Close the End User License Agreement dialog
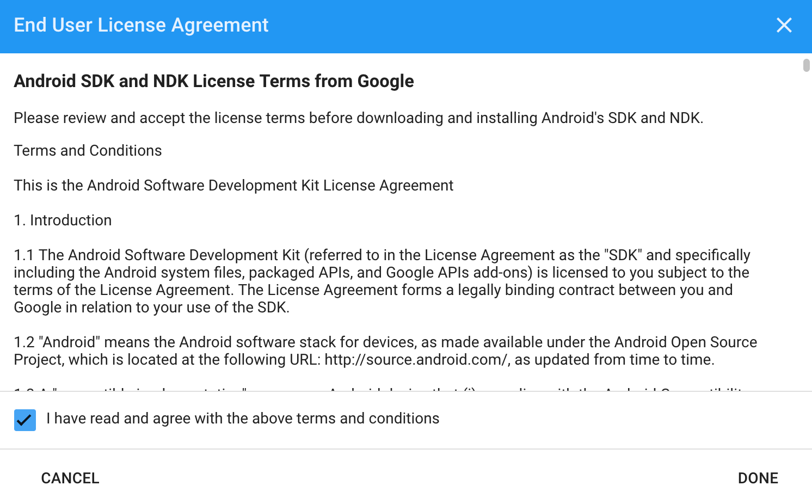 (x=784, y=25)
